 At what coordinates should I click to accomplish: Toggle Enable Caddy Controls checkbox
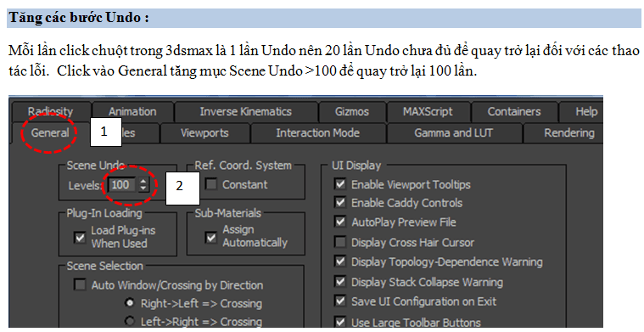click(x=340, y=202)
